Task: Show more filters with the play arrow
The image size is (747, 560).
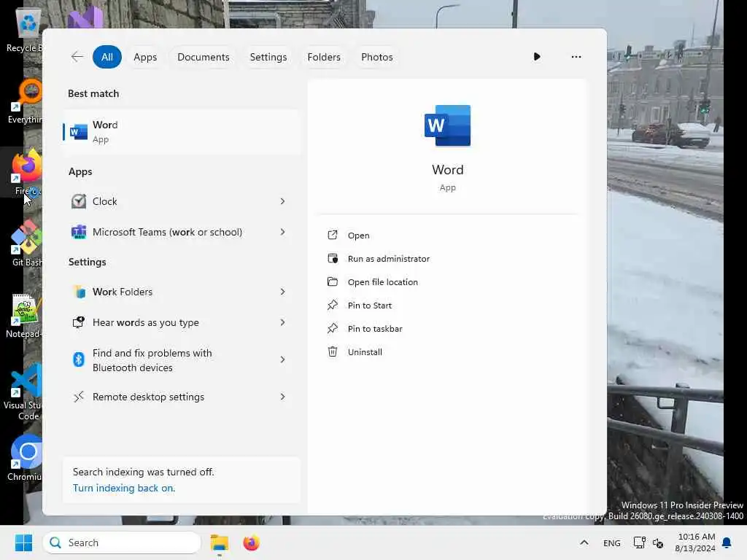Action: tap(537, 57)
